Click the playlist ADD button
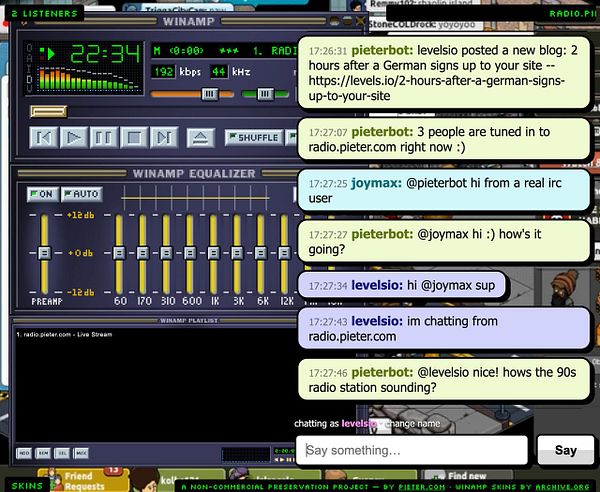Image resolution: width=600 pixels, height=492 pixels. (x=24, y=453)
